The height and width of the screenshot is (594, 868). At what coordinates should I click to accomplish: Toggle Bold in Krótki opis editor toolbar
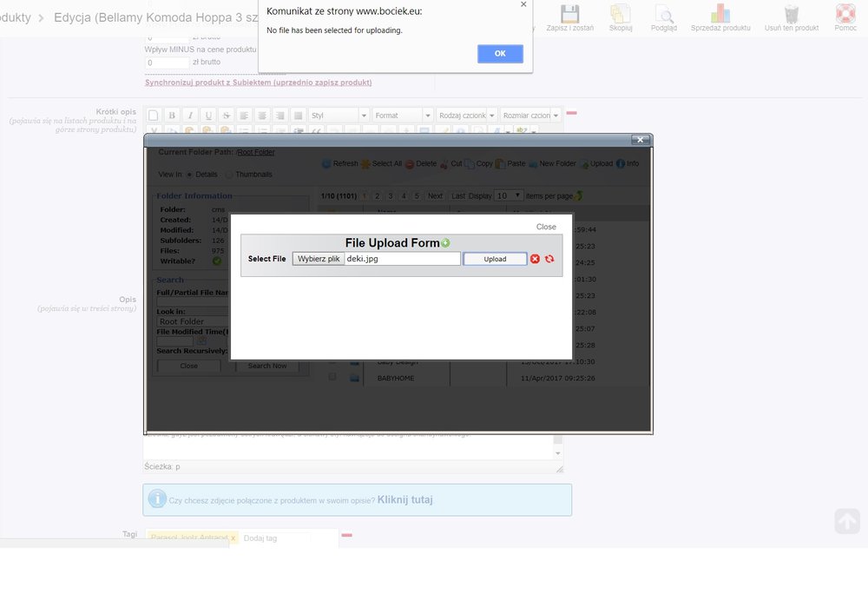[x=172, y=115]
